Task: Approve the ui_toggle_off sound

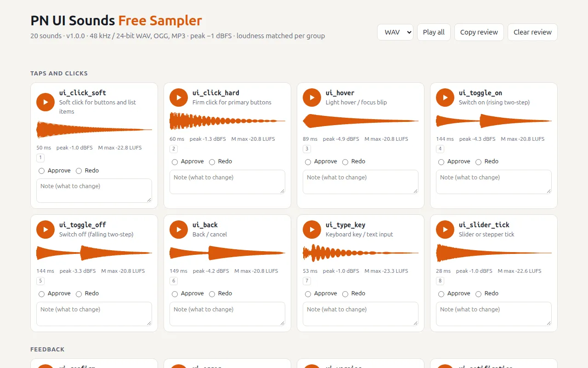Action: click(42, 294)
